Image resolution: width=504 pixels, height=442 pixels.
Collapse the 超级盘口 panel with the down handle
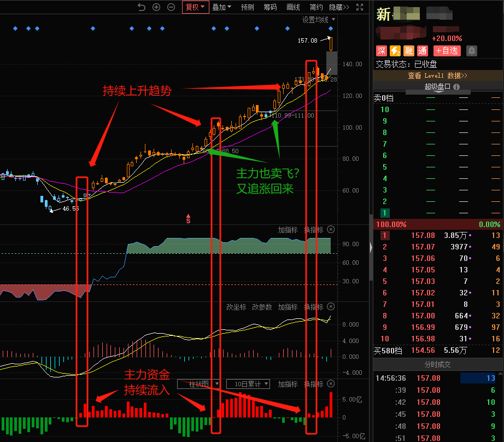(x=438, y=92)
